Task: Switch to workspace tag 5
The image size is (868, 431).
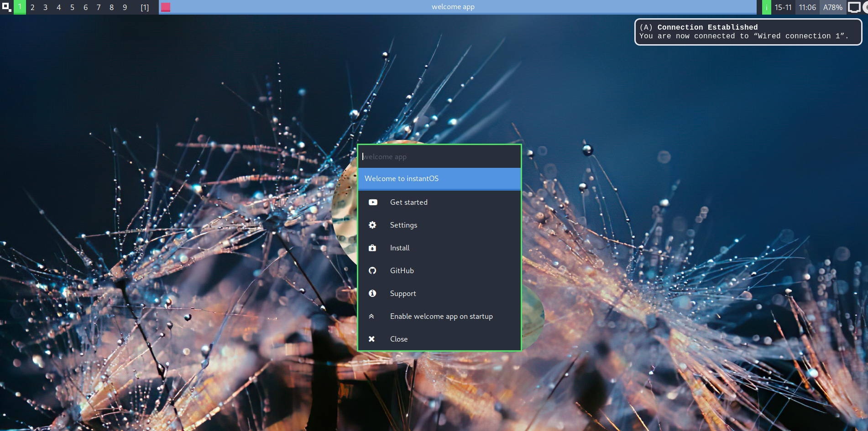Action: (x=72, y=7)
